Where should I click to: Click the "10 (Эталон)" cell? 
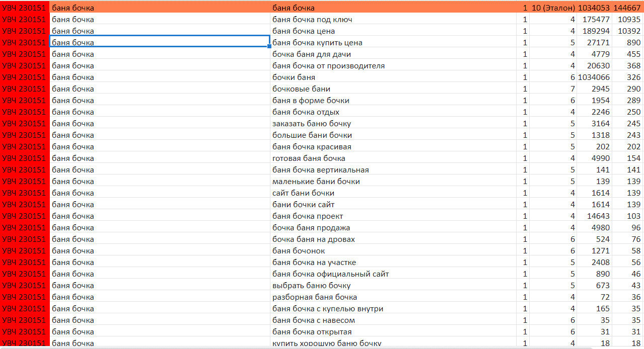click(553, 8)
